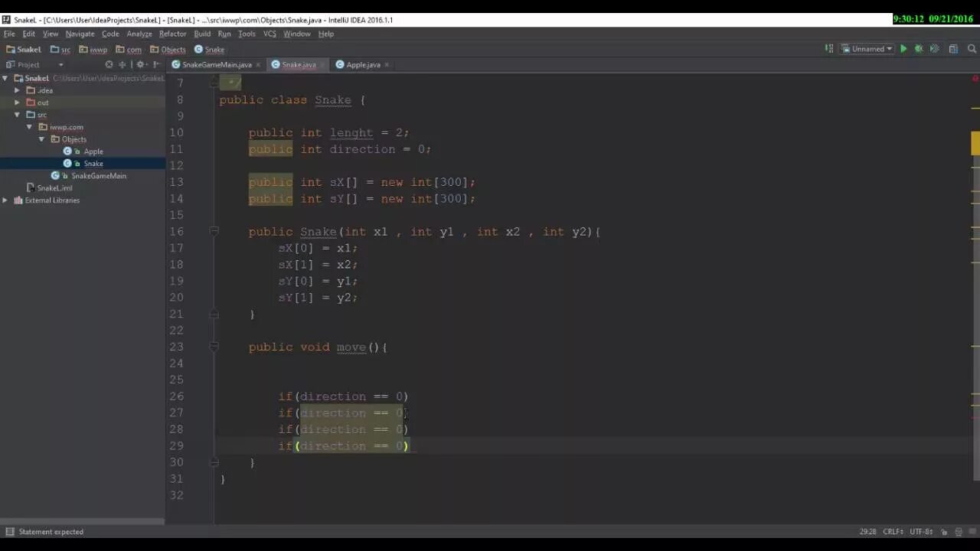
Task: Close the Snake.java tab
Action: pyautogui.click(x=322, y=65)
